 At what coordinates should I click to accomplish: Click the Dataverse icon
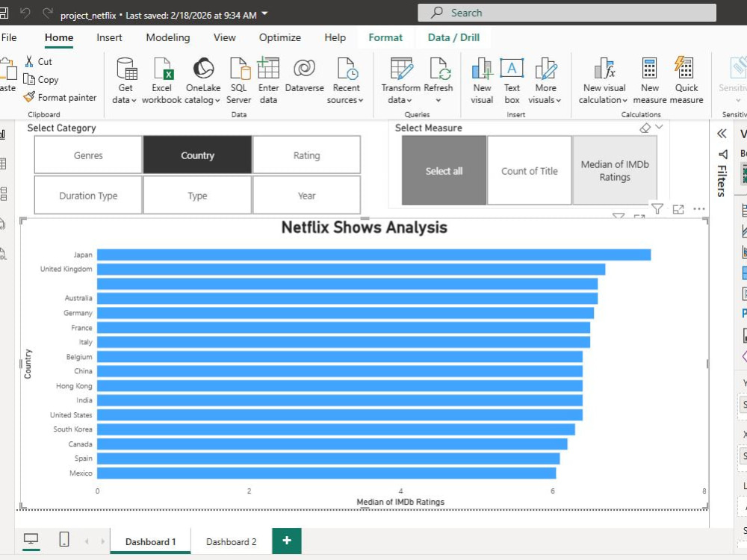click(305, 68)
